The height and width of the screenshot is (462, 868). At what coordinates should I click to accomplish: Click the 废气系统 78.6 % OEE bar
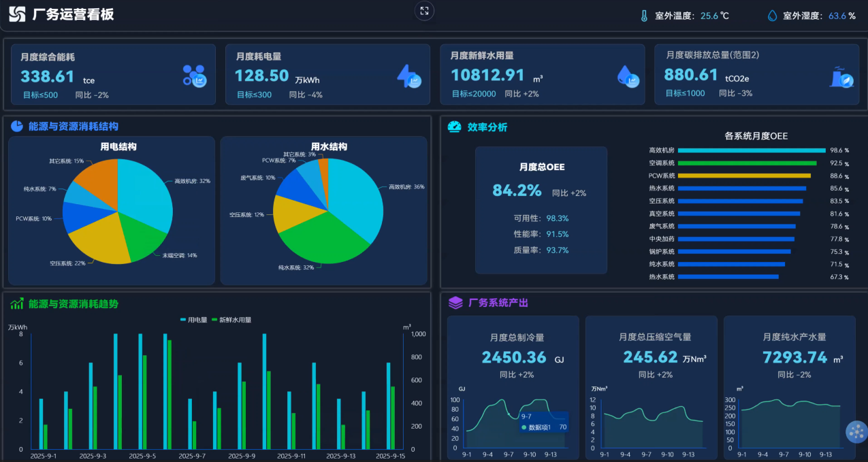pyautogui.click(x=737, y=226)
